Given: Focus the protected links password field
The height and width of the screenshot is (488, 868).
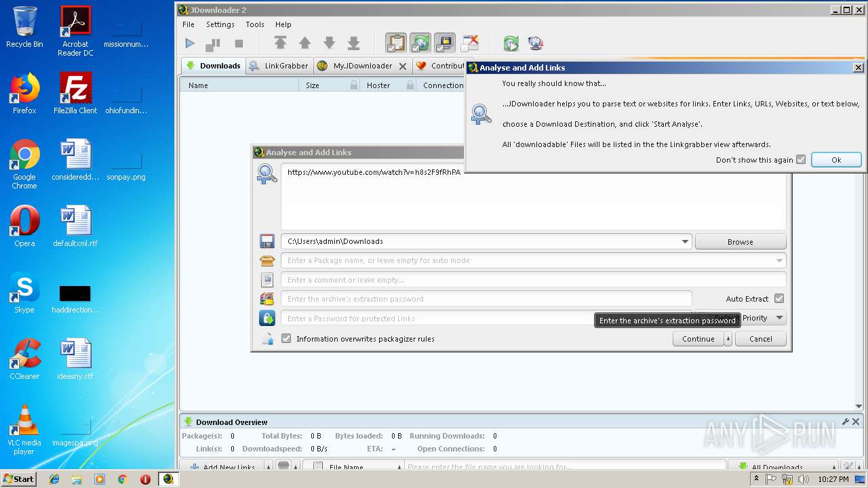Looking at the screenshot, I should pos(486,318).
